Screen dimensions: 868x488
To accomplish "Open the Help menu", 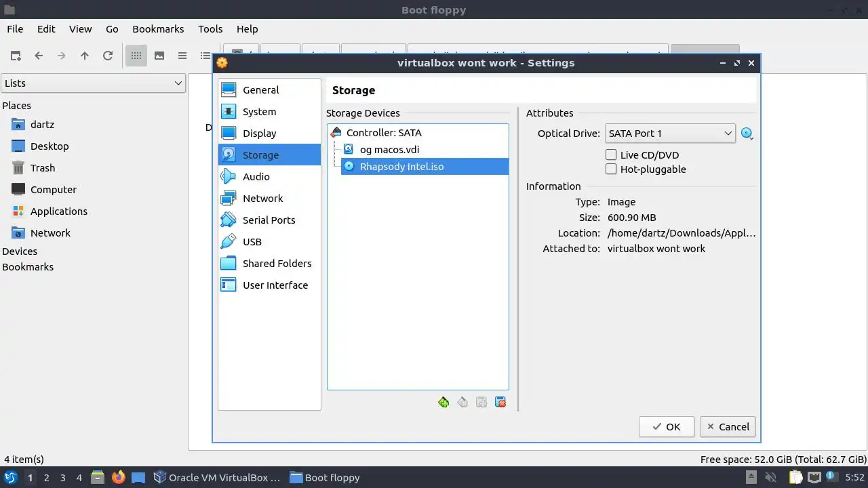I will tap(247, 29).
